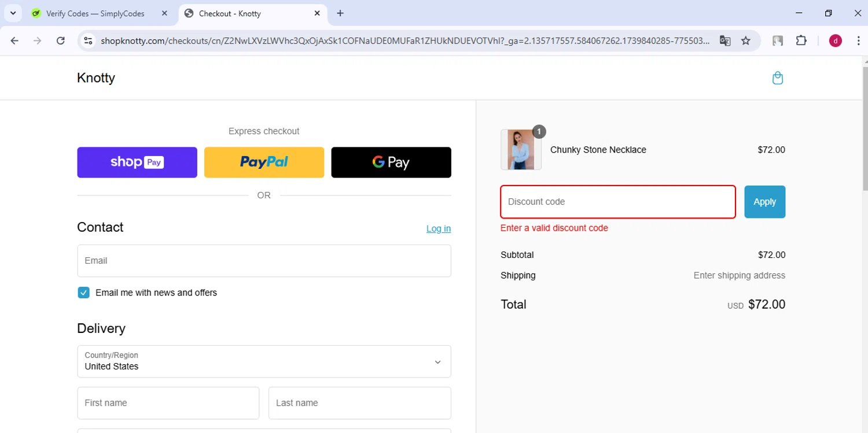Click the Knotty store logo
The image size is (868, 433).
[x=96, y=78]
